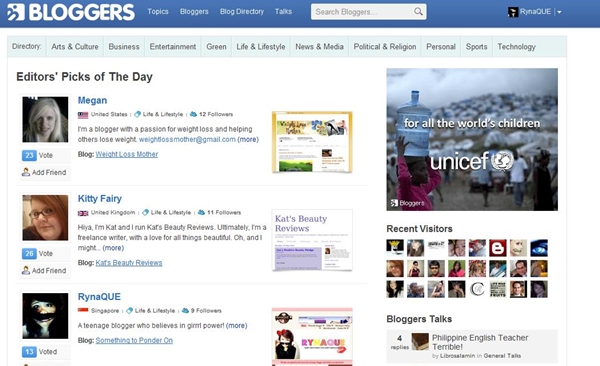Viewport: 600px width, 366px height.
Task: Click the Singapore flag icon
Action: pos(83,310)
